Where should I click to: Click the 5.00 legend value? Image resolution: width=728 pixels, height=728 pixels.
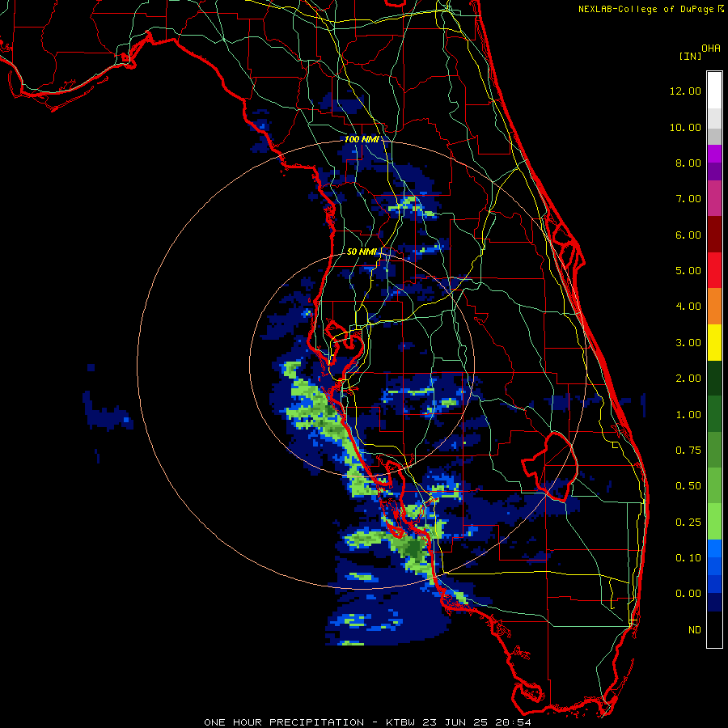click(x=688, y=271)
